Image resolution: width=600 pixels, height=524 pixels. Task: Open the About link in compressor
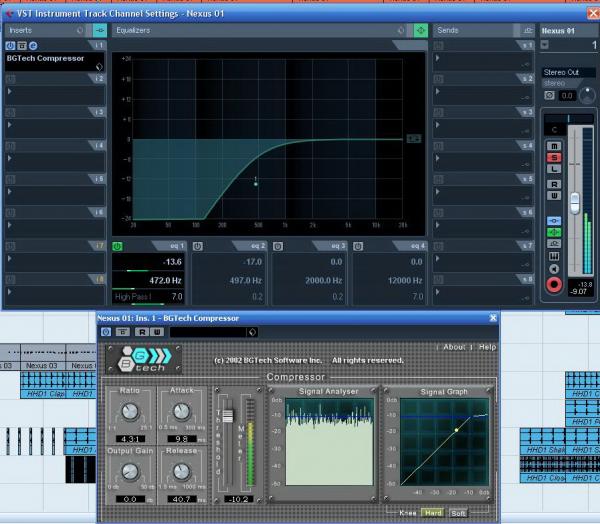pos(454,347)
